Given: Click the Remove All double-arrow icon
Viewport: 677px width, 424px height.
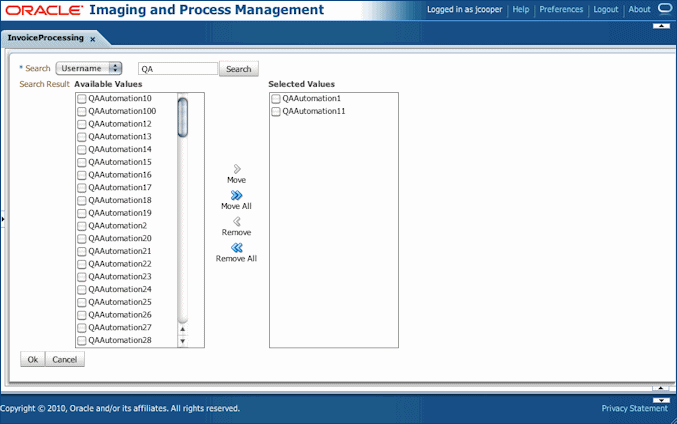Looking at the screenshot, I should [237, 247].
